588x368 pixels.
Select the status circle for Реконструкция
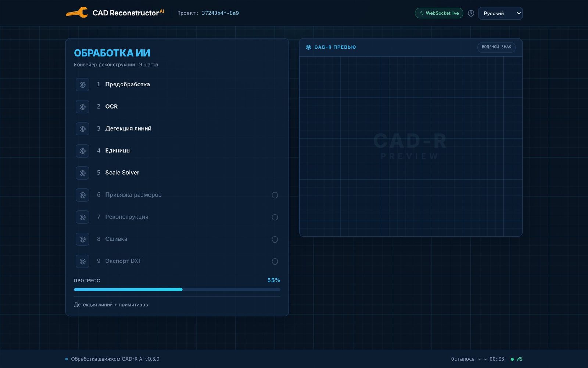275,217
